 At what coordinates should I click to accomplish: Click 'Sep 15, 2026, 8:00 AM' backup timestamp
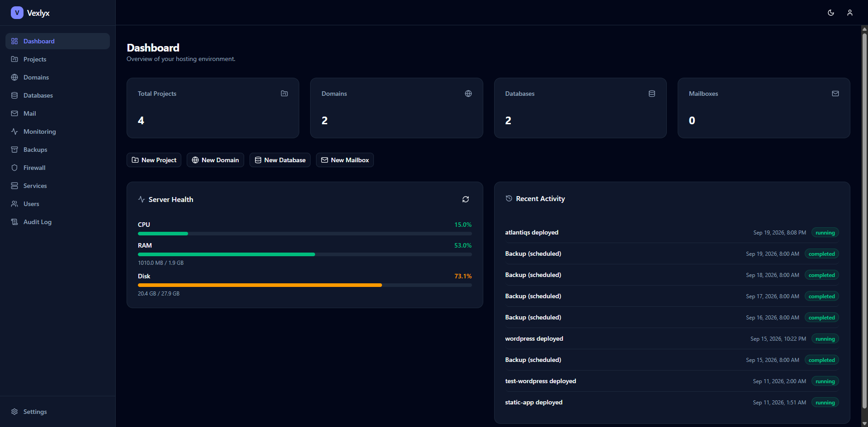click(773, 360)
